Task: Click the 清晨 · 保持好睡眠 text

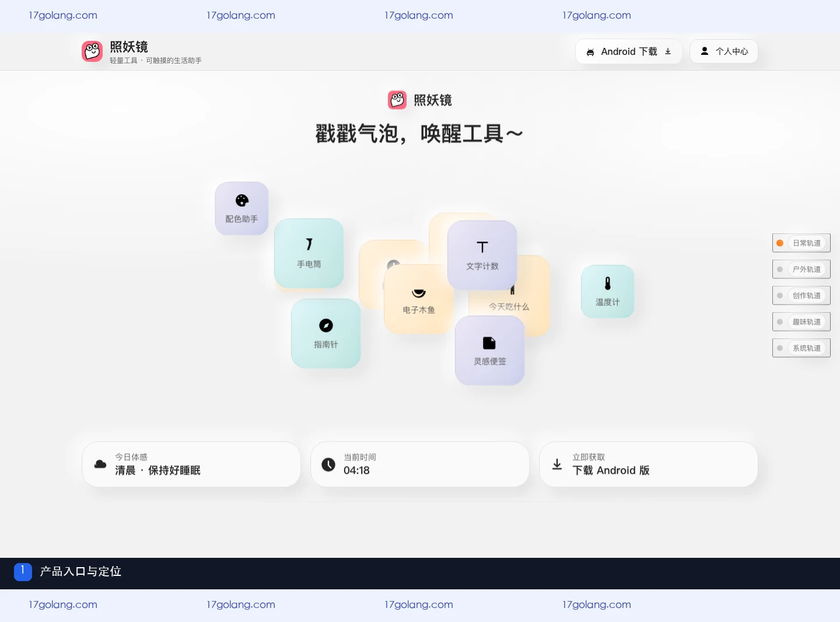Action: 157,471
